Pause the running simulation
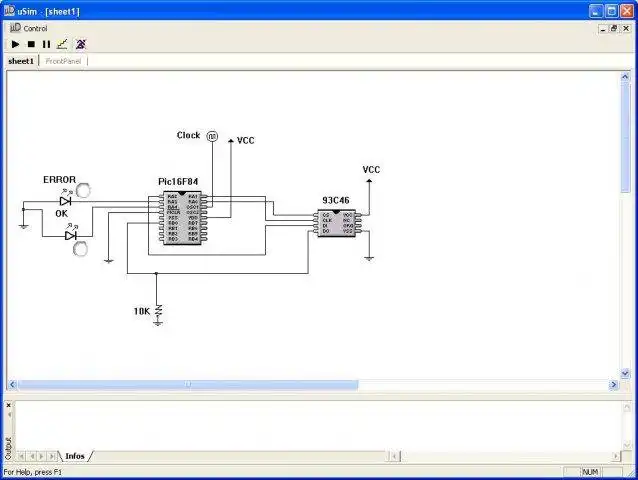638x480 pixels. click(46, 44)
